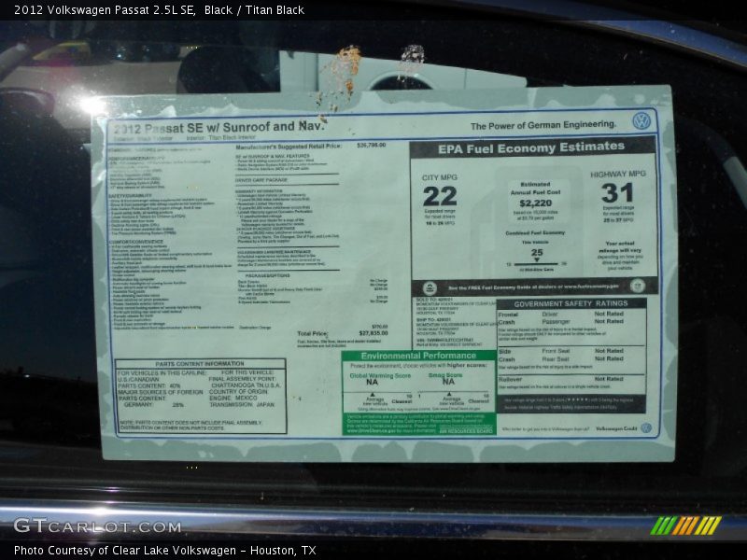Click the Rear Seat 'Not Rated' side crash entry
The width and height of the screenshot is (747, 560).
pyautogui.click(x=609, y=358)
